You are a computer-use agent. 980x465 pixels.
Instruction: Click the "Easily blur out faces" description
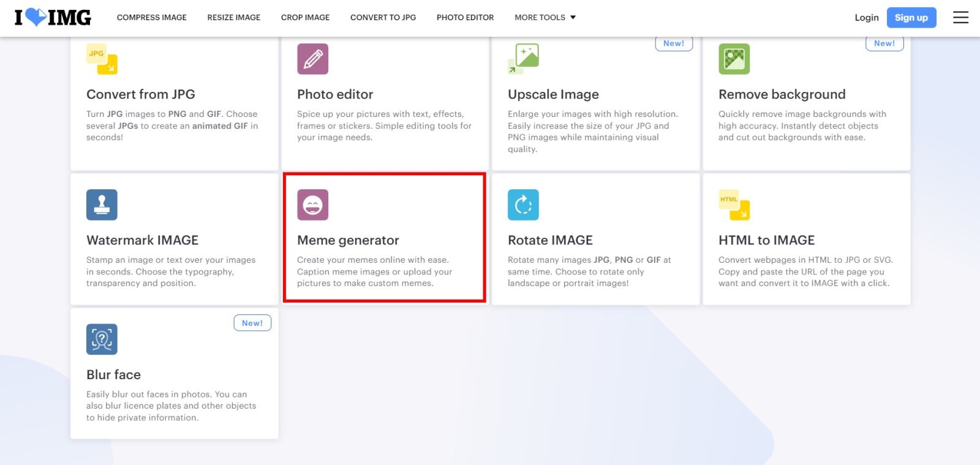[171, 406]
